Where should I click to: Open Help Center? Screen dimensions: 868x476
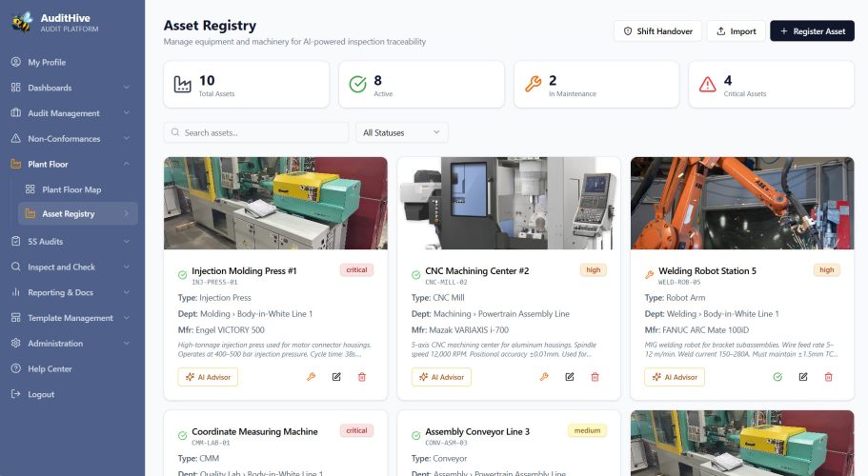(72, 368)
